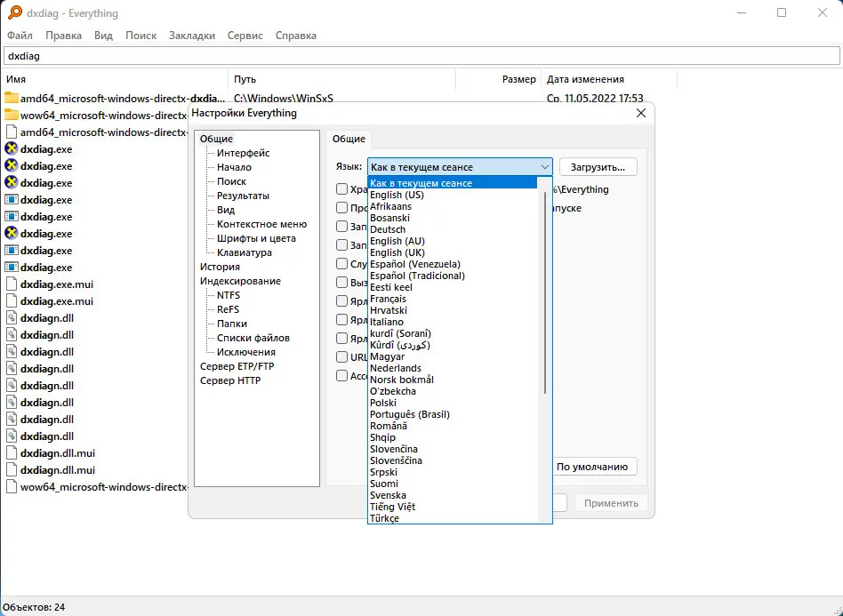
Task: Select История in the settings tree
Action: (x=220, y=267)
